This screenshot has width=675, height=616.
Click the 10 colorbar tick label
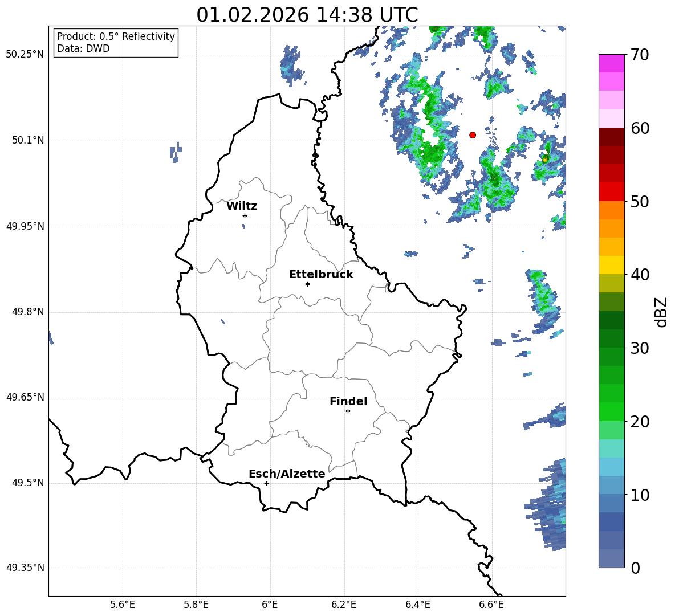click(x=640, y=495)
